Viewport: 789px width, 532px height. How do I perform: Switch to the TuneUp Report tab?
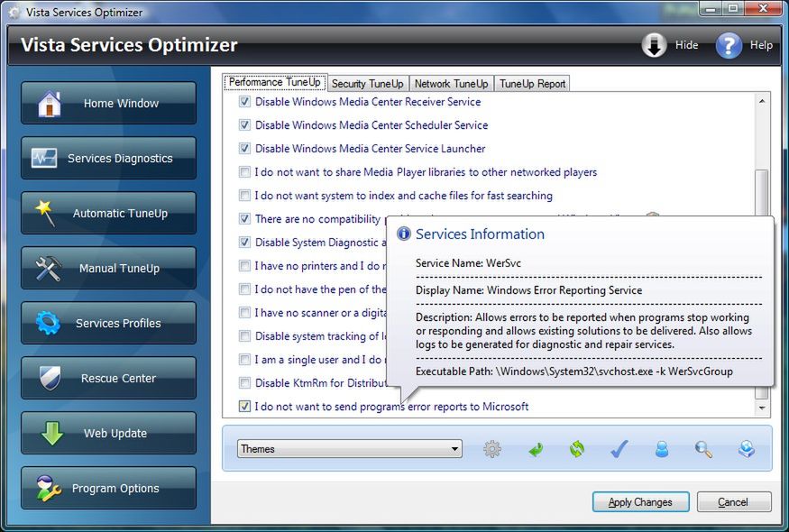(532, 84)
